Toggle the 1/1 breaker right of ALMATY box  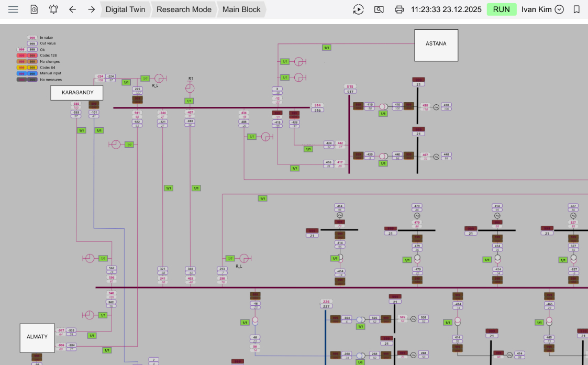92,336
